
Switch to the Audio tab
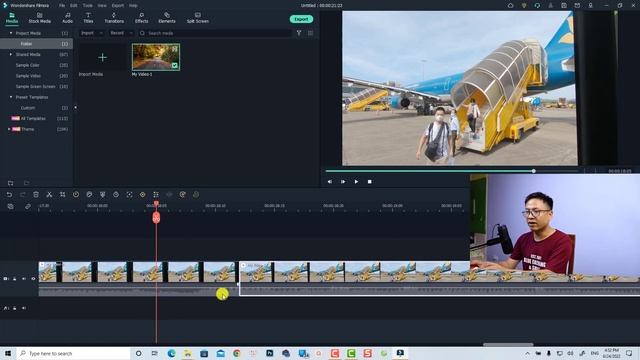pos(68,18)
